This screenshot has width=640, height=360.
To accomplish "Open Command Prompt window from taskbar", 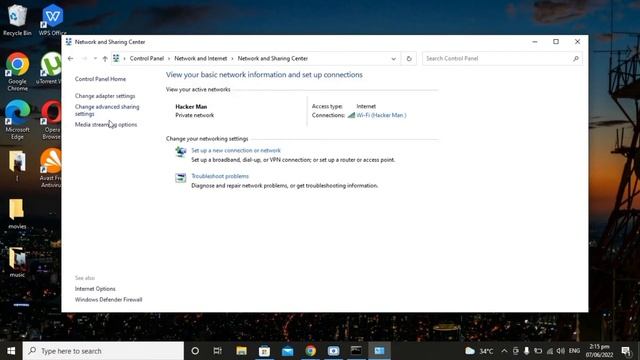I will click(356, 351).
